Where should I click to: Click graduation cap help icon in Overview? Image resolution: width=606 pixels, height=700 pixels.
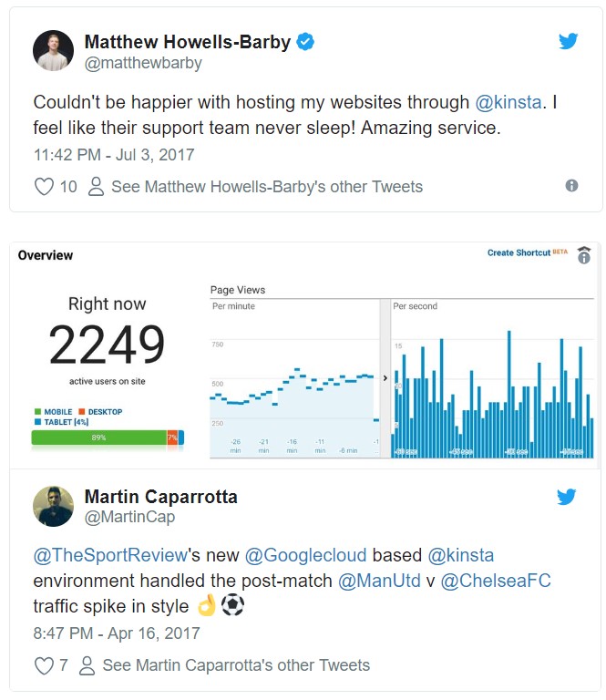pos(584,255)
